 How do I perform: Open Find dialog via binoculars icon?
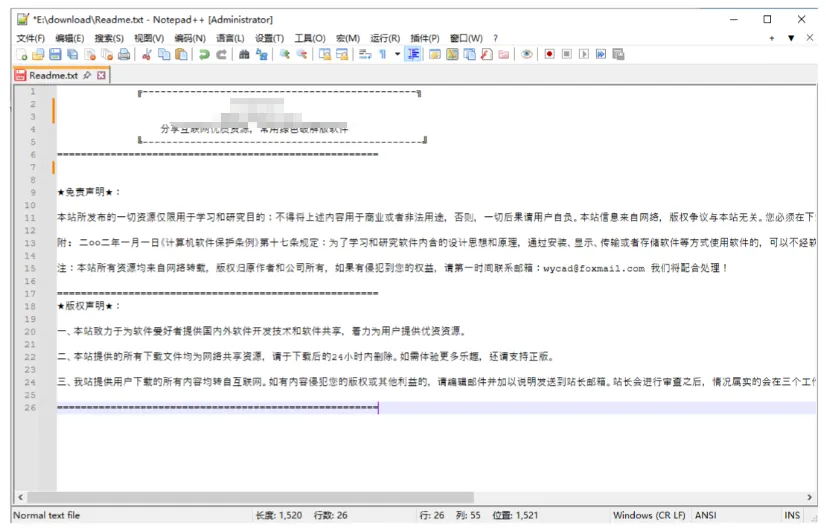[244, 54]
